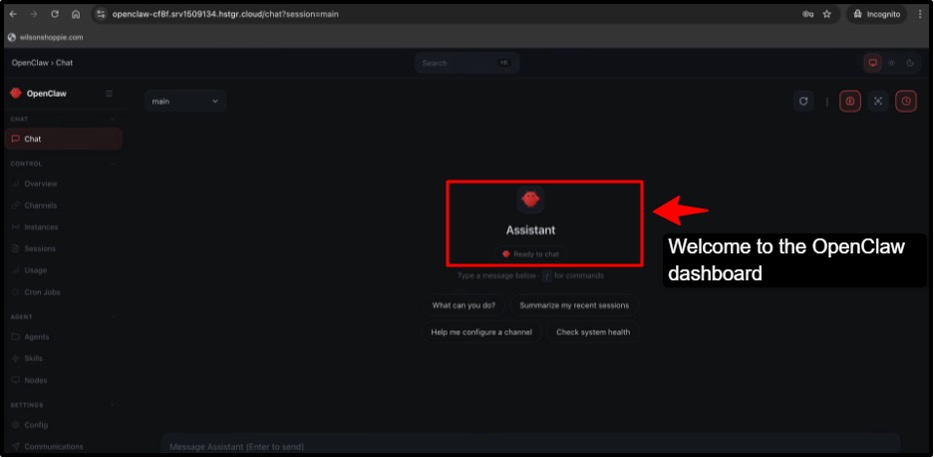Open the Chat page in sidebar

63,139
